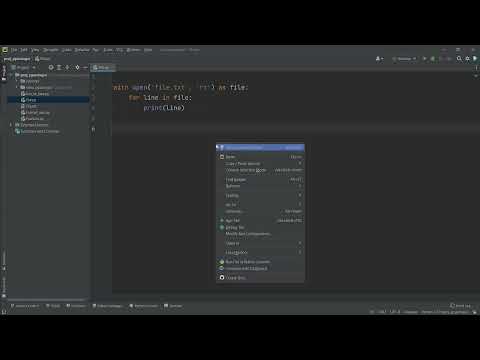The width and height of the screenshot is (480, 360).
Task: Choose Column Selection Mode in the context menu
Action: [x=260, y=170]
